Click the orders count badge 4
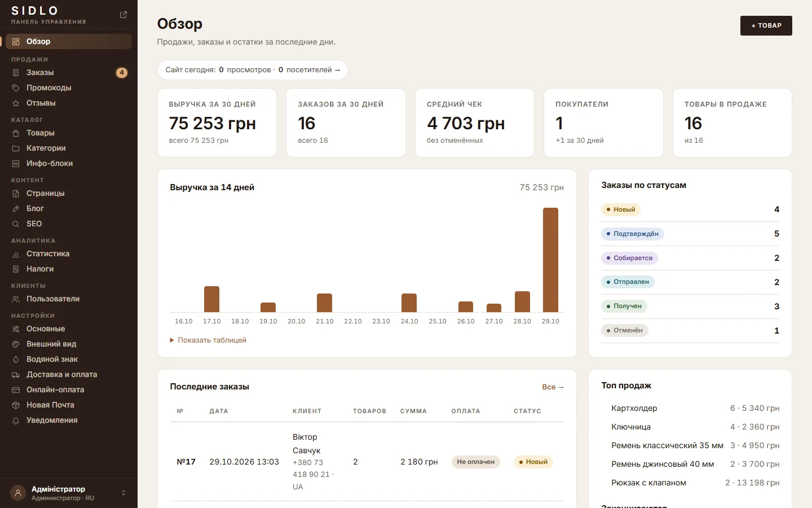The height and width of the screenshot is (508, 812). 122,73
